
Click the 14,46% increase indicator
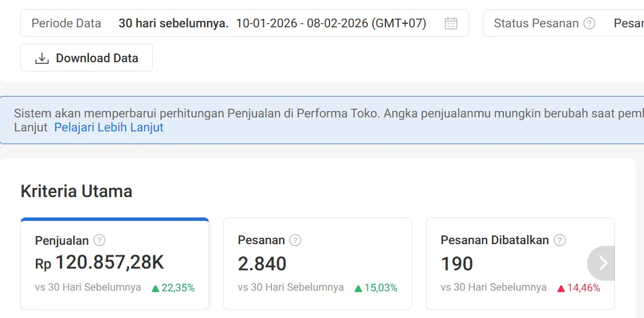(x=579, y=288)
